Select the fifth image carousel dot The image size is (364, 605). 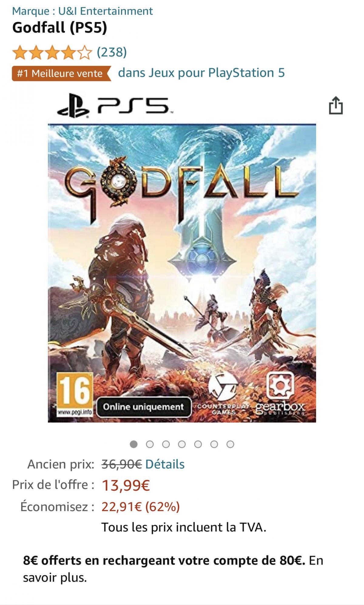(198, 444)
